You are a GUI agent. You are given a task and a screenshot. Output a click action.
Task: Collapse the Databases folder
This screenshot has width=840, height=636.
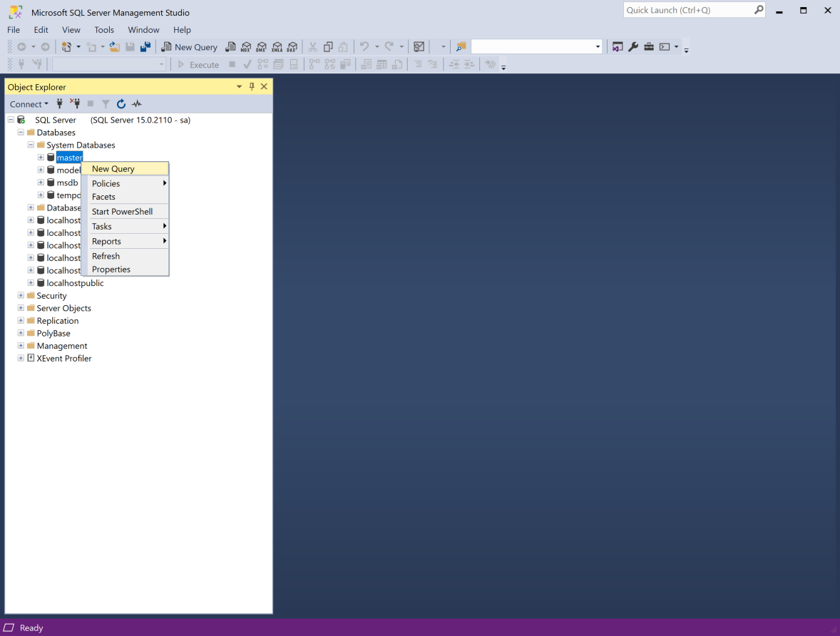pyautogui.click(x=21, y=133)
